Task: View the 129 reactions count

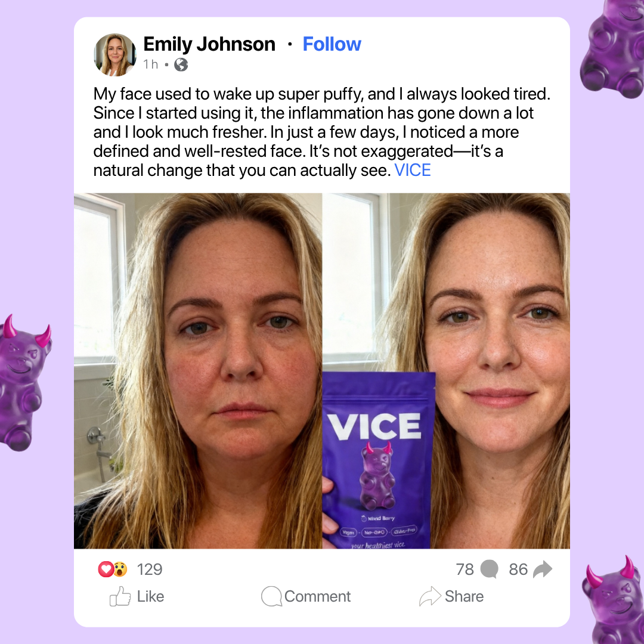Action: [x=150, y=569]
